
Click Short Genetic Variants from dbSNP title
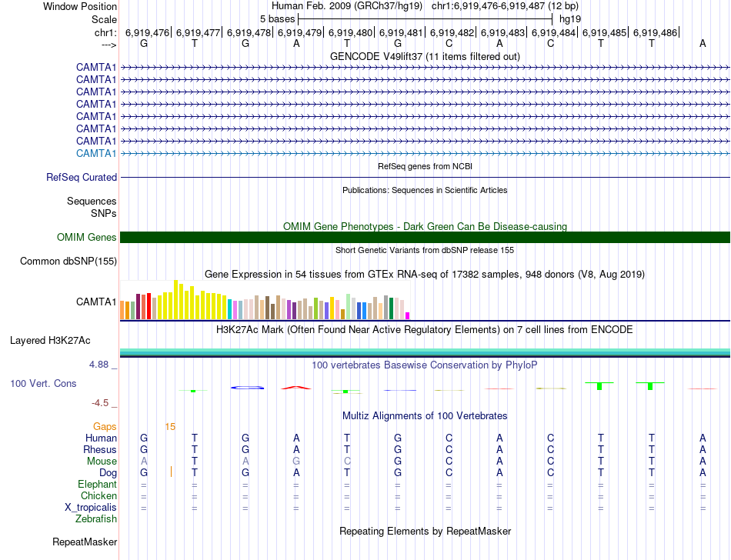425,250
